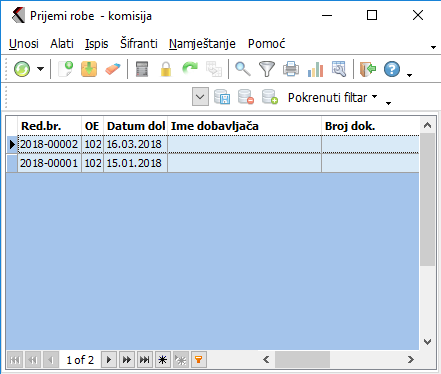441x374 pixels.
Task: Click the yellow padlock icon
Action: 166,69
